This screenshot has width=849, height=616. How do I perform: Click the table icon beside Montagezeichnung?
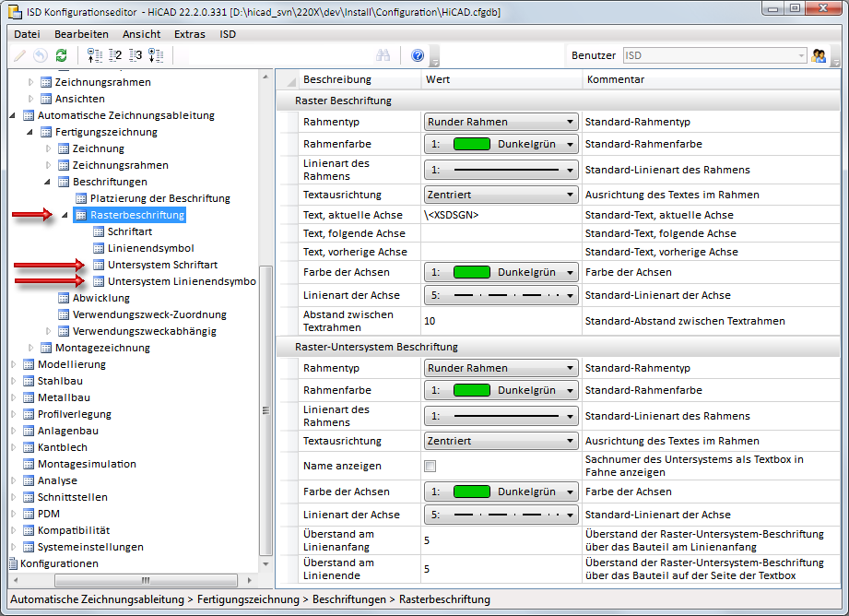tap(45, 348)
